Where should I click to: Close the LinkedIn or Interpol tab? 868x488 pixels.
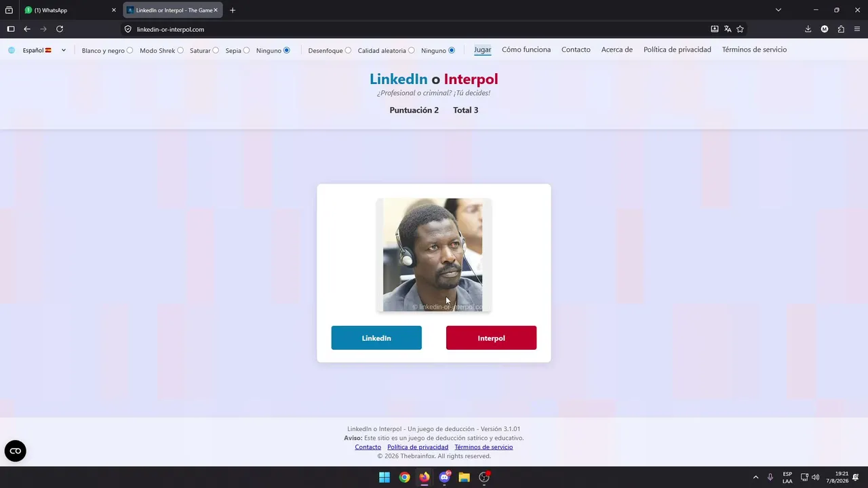tap(216, 10)
